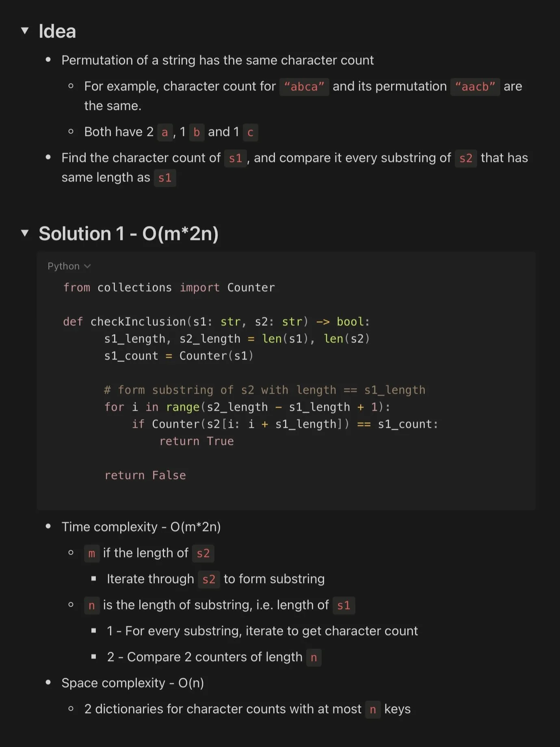Viewport: 560px width, 747px height.
Task: Select the "aacb" inline code chip
Action: (x=475, y=87)
